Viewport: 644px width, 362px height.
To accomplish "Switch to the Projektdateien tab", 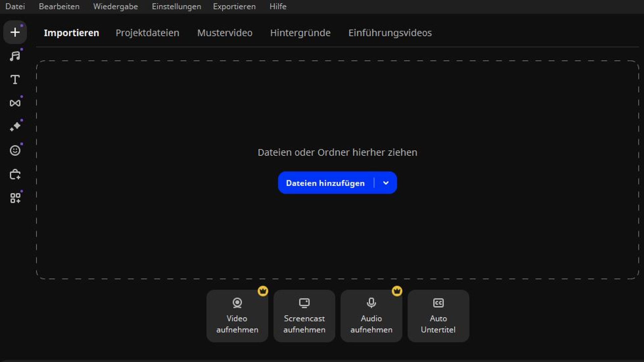I will click(x=147, y=33).
